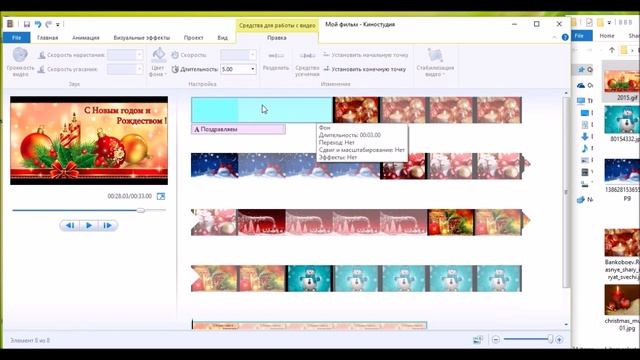The height and width of the screenshot is (360, 640).
Task: Switch to the Правка tab
Action: 277,38
